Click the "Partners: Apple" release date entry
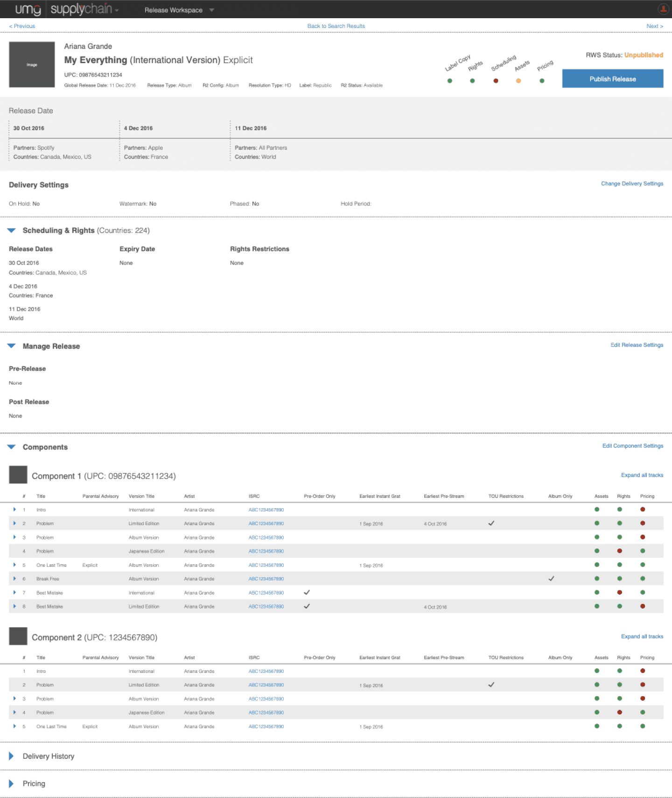The image size is (672, 798). click(143, 147)
